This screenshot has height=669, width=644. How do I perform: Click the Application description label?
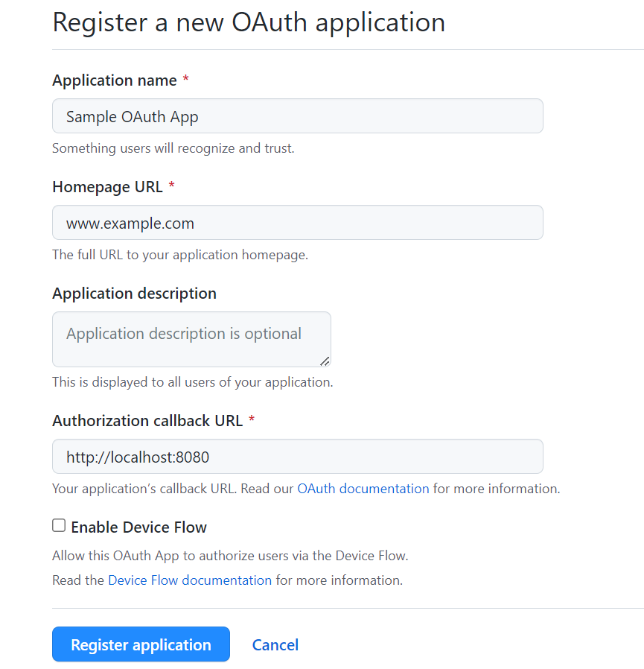(x=134, y=294)
